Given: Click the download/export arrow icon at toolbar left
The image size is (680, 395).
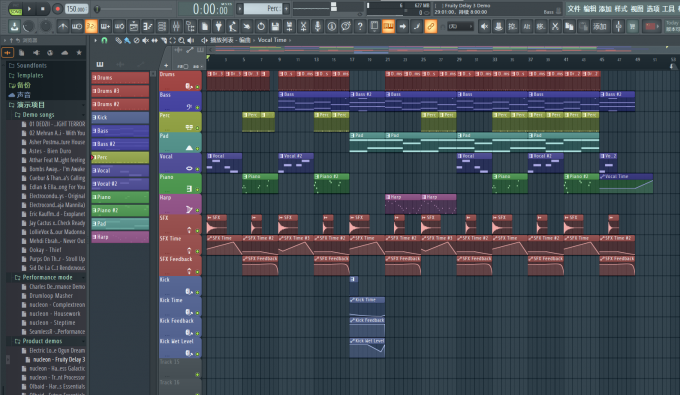Looking at the screenshot, I should [x=14, y=26].
